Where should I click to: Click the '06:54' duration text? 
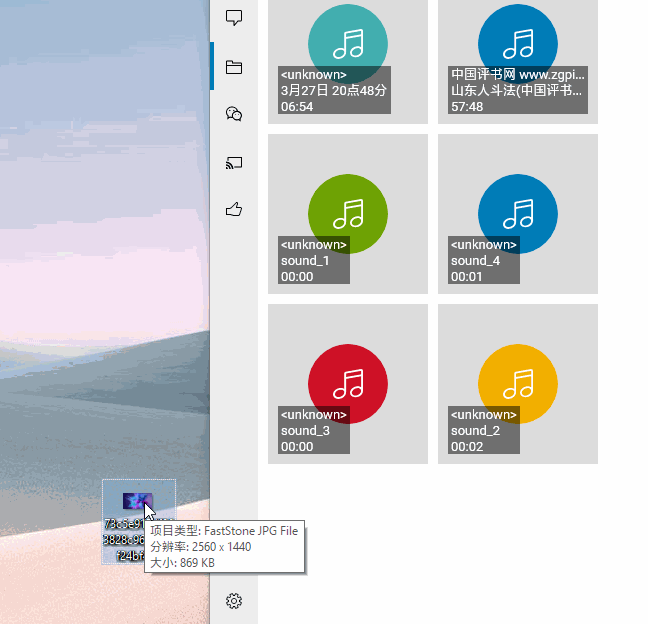(x=297, y=107)
